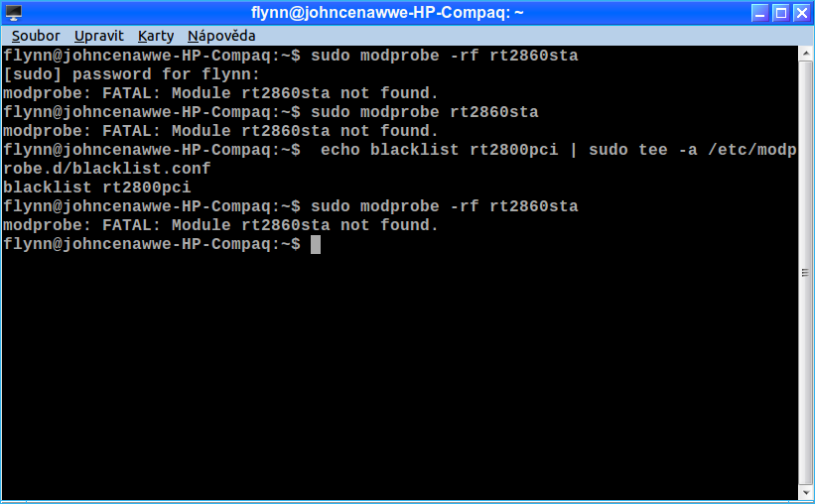The height and width of the screenshot is (504, 815).
Task: Click the scrollbar down arrow
Action: point(806,492)
